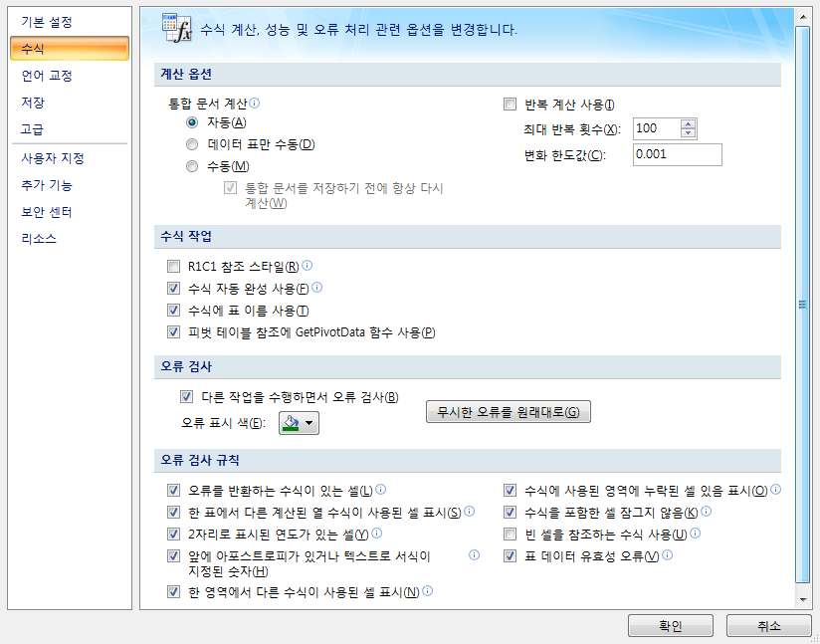The image size is (820, 644).
Task: Toggle 한 영역에서 다른 수식이 사용된 셀 checkbox
Action: (x=173, y=591)
